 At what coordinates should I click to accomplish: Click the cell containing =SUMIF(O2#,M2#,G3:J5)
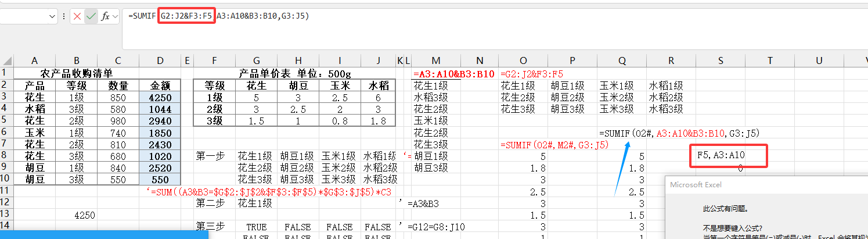(x=553, y=144)
